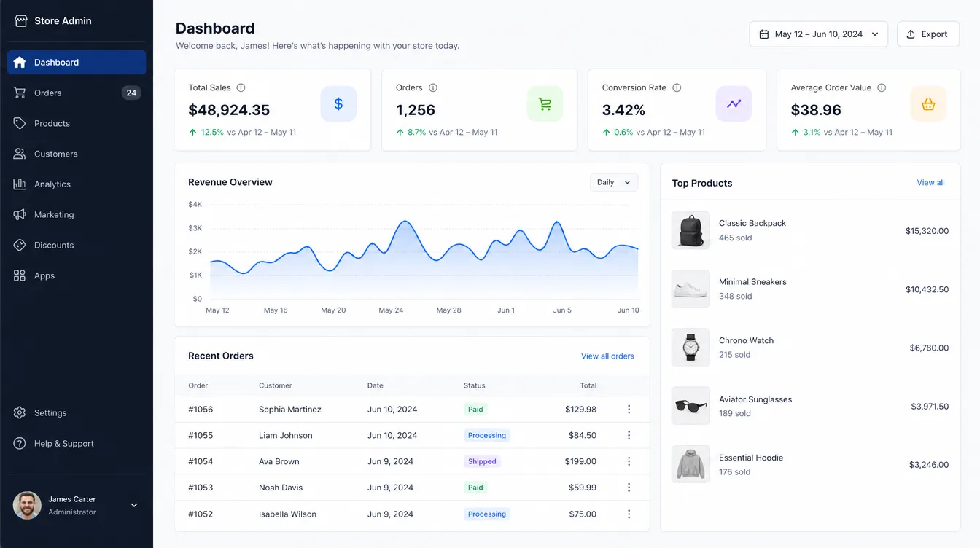Click View all orders link
This screenshot has height=548, width=980.
(607, 356)
